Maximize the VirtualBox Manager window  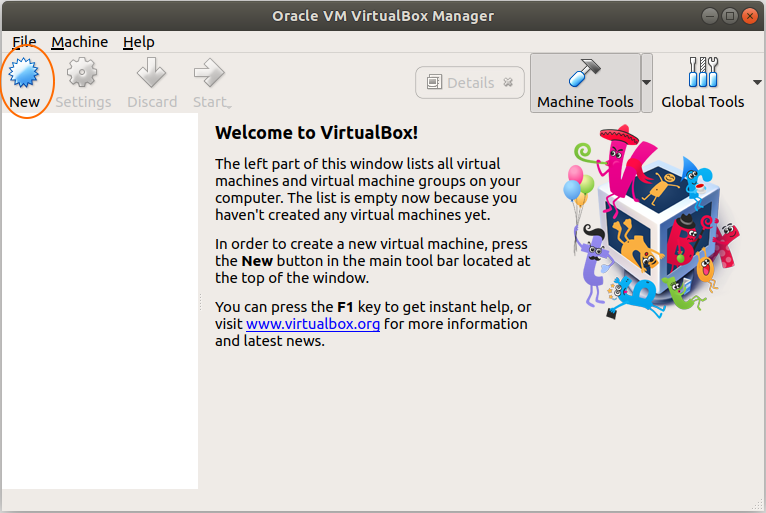tap(730, 16)
